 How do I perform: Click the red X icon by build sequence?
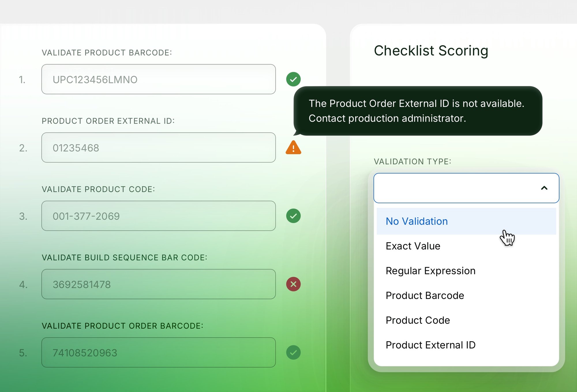pyautogui.click(x=293, y=284)
